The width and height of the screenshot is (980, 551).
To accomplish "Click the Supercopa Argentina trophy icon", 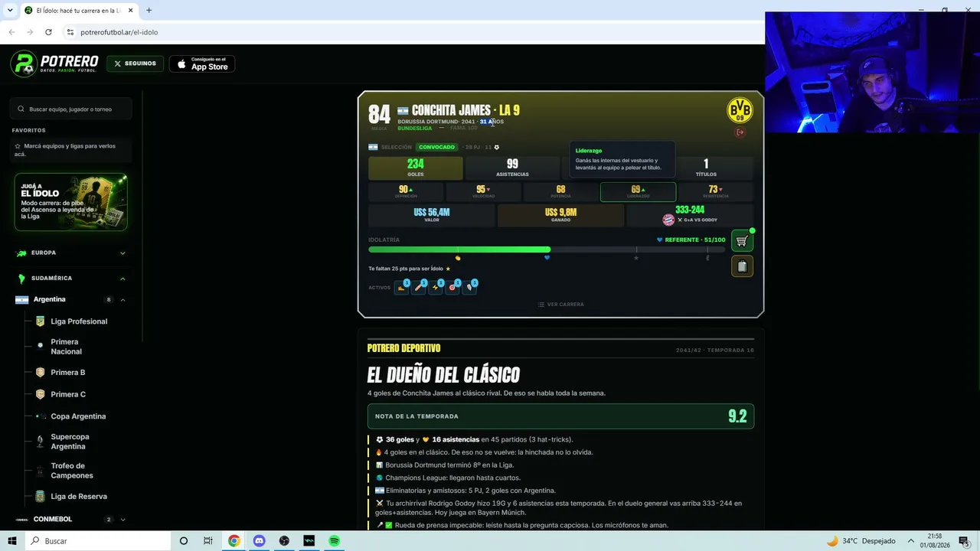I will (40, 442).
